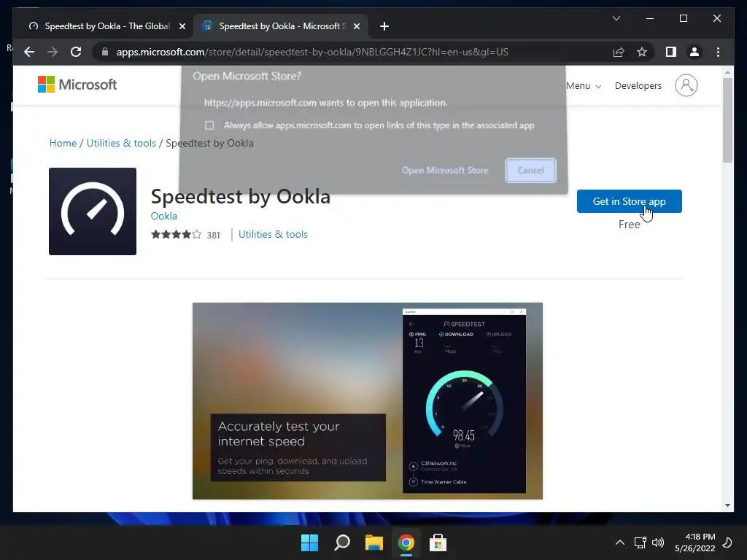Open network status tray icon
Screen dimensions: 747x560
[640, 542]
